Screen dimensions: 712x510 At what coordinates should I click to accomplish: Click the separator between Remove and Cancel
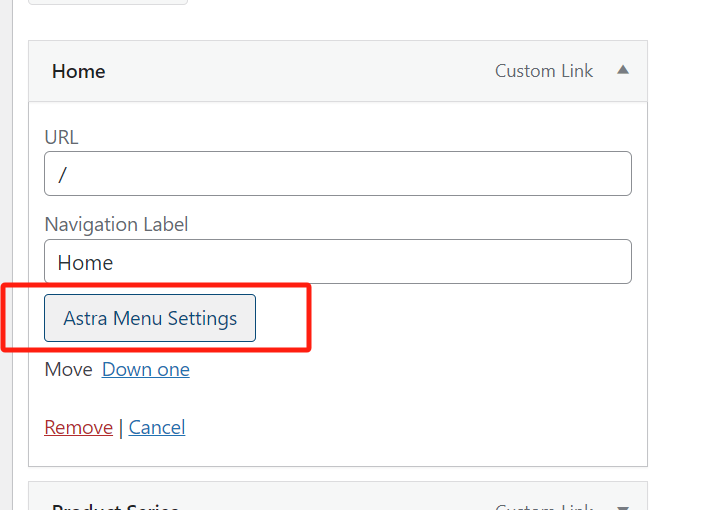121,428
